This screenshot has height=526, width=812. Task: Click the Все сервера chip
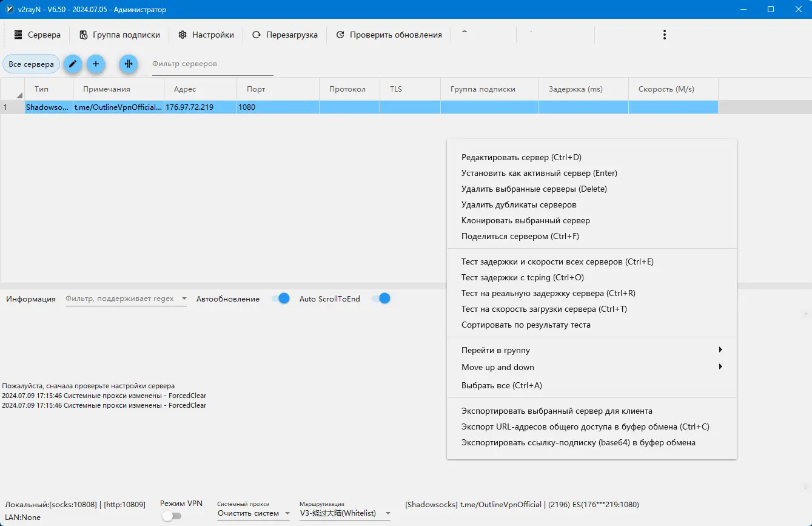(x=31, y=64)
